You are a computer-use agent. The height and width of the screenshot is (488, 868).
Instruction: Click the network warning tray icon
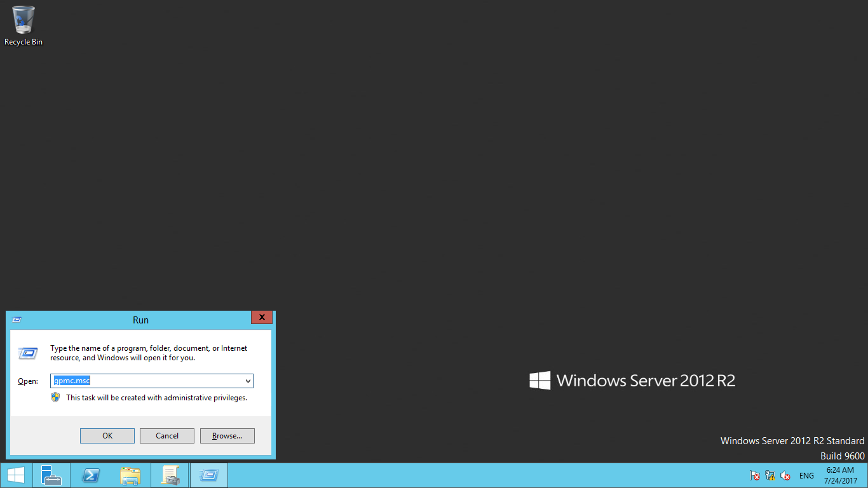770,475
